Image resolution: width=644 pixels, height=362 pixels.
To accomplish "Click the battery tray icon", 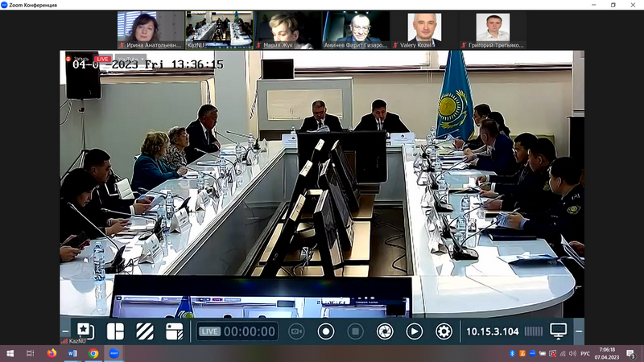I will point(542,353).
